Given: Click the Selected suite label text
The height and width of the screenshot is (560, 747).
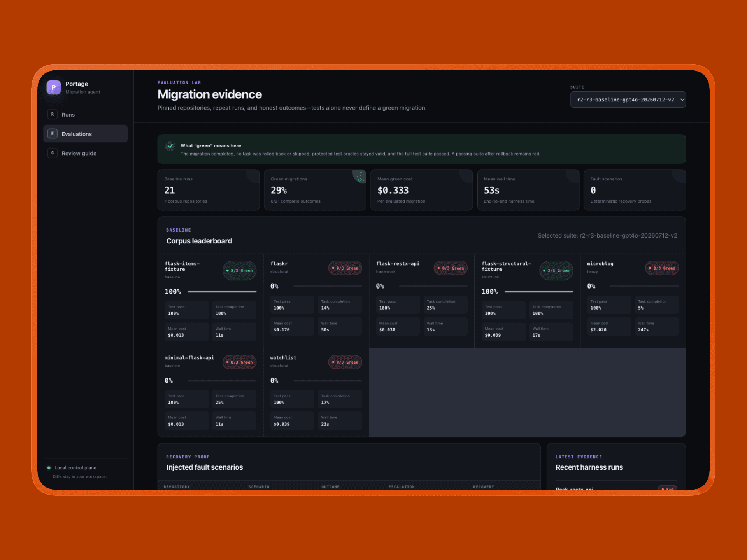Looking at the screenshot, I should [x=607, y=236].
